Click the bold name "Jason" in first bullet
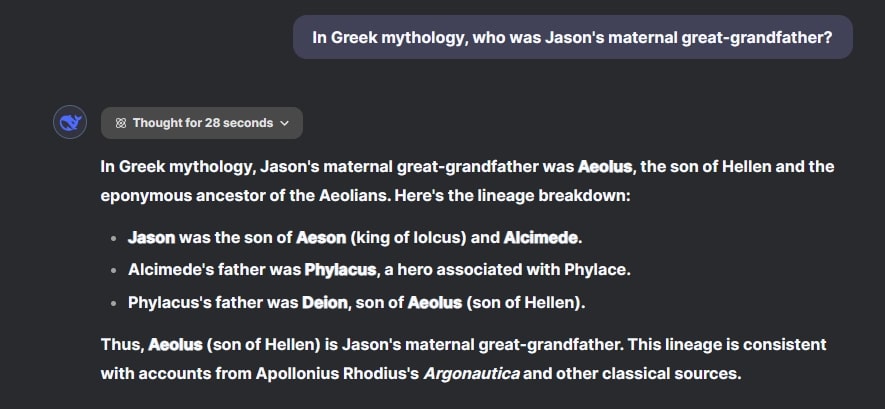The width and height of the screenshot is (885, 409). pyautogui.click(x=151, y=238)
